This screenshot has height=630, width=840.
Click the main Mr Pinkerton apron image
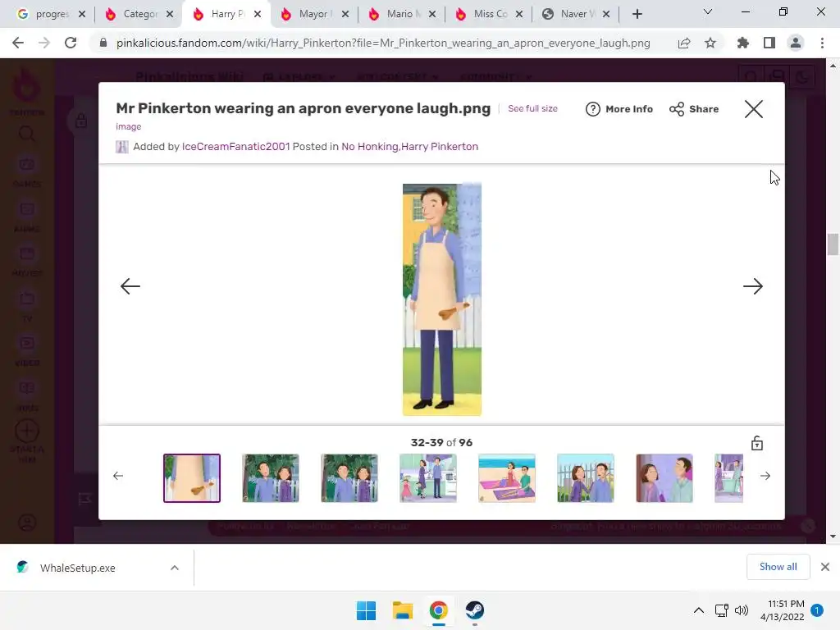[442, 299]
